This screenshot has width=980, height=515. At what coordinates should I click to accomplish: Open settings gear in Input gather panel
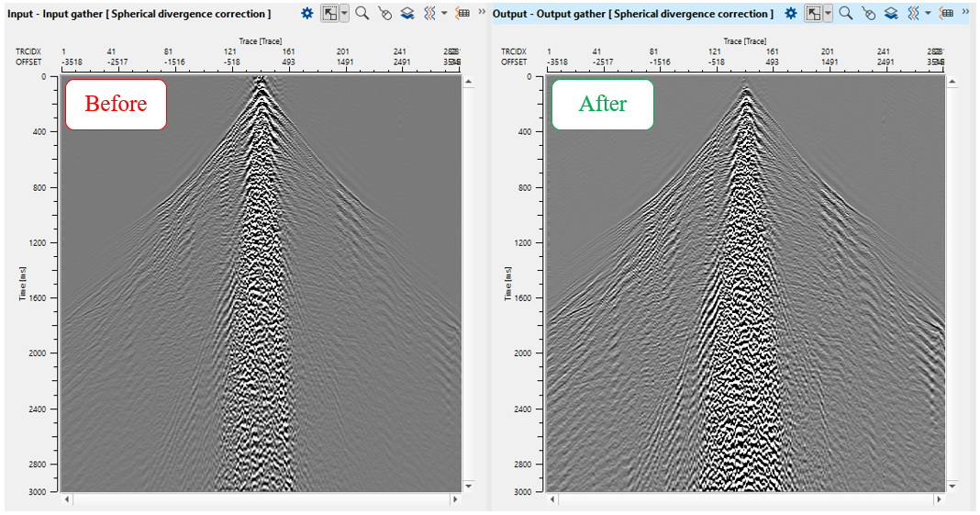click(307, 14)
